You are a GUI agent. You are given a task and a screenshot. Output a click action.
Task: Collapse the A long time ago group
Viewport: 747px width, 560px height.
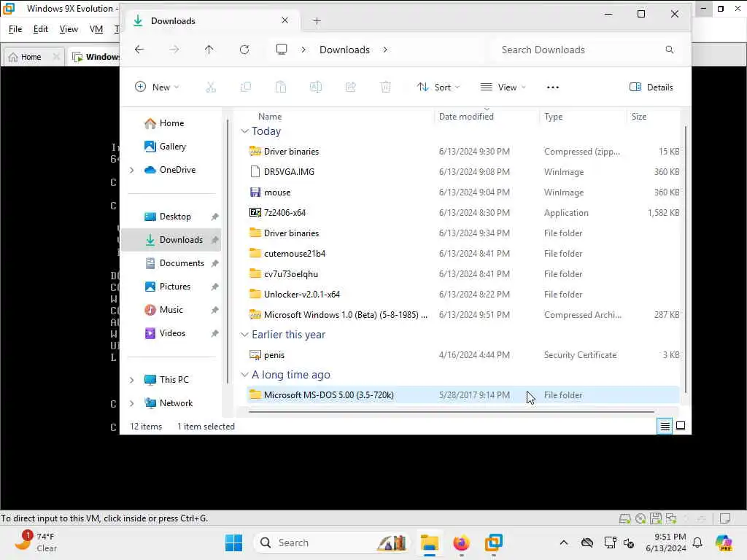click(244, 375)
